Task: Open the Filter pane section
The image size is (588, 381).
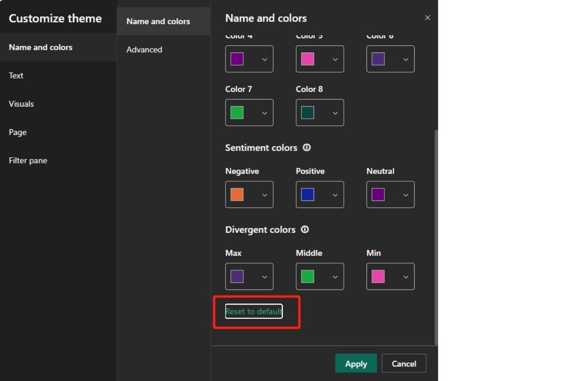Action: tap(58, 160)
